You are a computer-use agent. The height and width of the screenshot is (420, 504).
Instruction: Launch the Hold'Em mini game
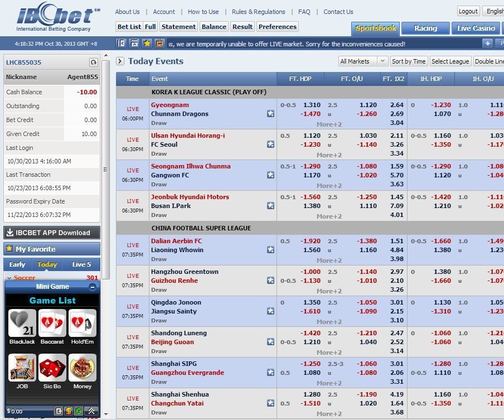tap(83, 323)
